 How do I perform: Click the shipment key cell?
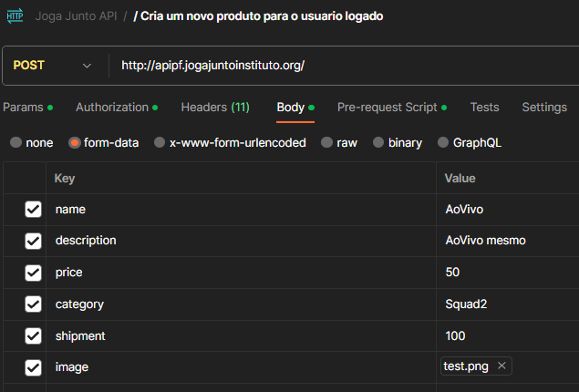pos(241,335)
